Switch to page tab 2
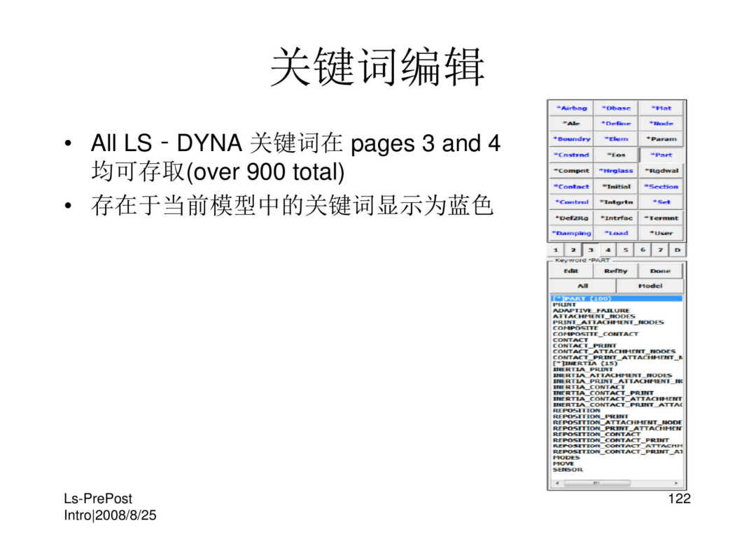Viewport: 756px width, 534px height. (x=573, y=250)
